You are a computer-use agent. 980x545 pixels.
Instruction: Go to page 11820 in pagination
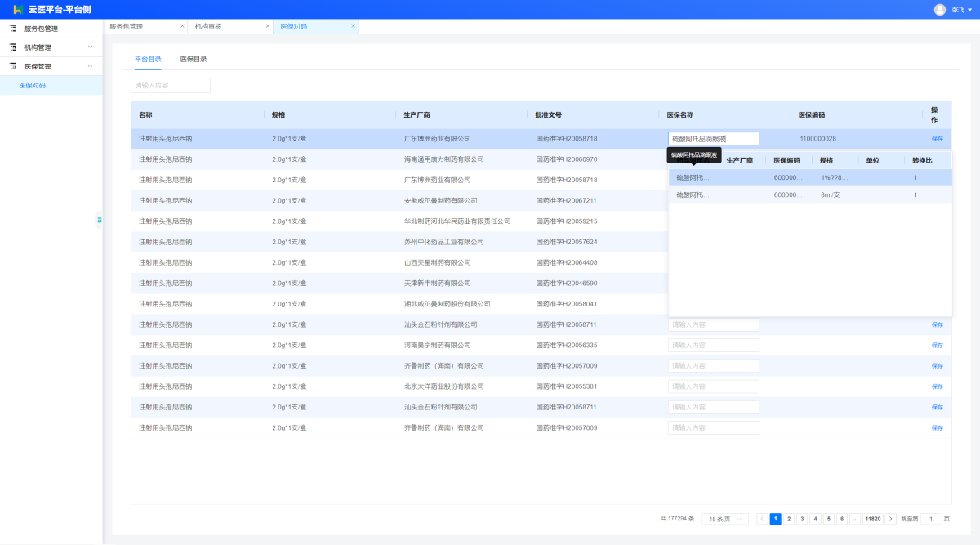872,519
